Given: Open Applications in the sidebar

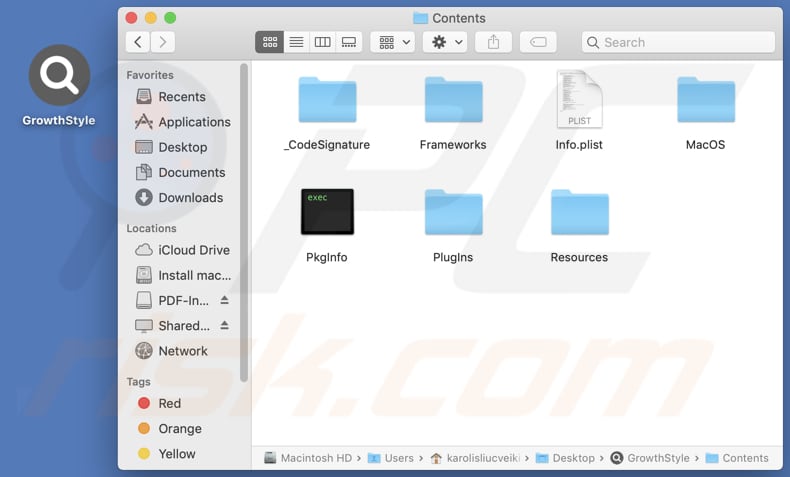Looking at the screenshot, I should (x=183, y=122).
